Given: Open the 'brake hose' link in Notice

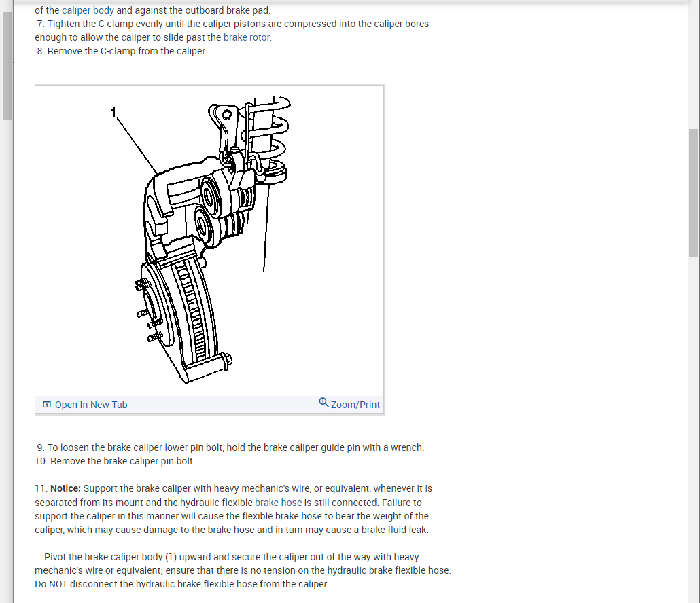Looking at the screenshot, I should (x=278, y=502).
